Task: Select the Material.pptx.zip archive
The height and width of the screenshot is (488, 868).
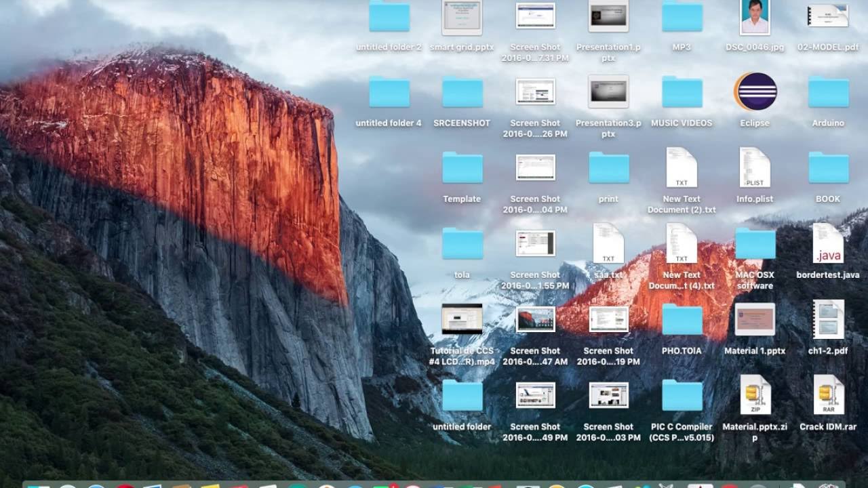Action: (755, 395)
